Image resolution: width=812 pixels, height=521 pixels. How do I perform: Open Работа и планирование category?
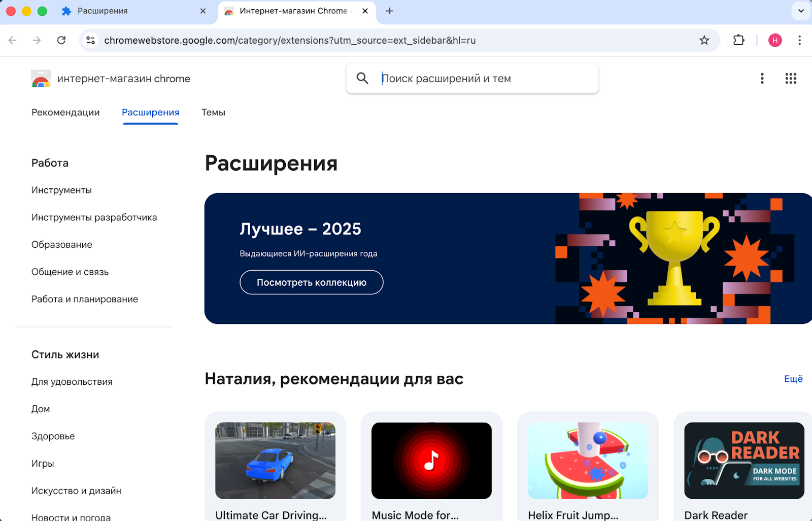[85, 299]
